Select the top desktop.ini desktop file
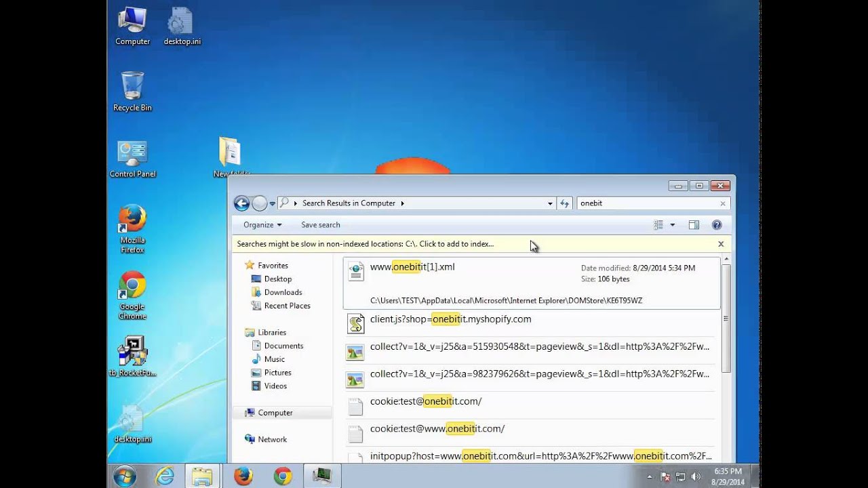The height and width of the screenshot is (488, 868). (x=182, y=27)
